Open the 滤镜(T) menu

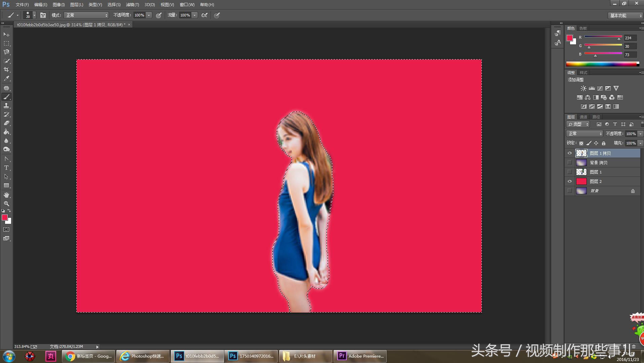[132, 5]
